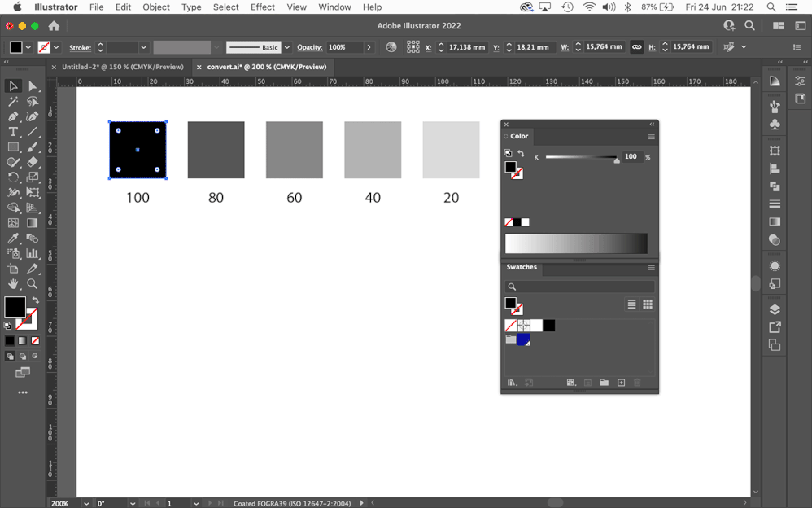Select the Eyedropper tool
812x508 pixels.
13,236
